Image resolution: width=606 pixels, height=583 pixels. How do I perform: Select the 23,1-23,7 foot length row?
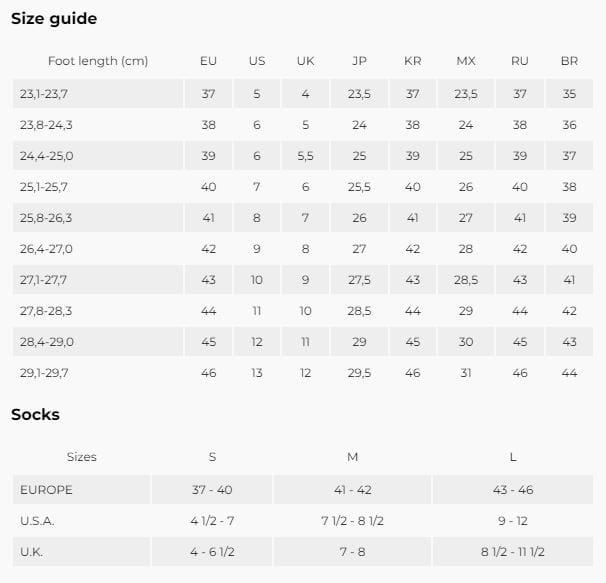(x=42, y=94)
